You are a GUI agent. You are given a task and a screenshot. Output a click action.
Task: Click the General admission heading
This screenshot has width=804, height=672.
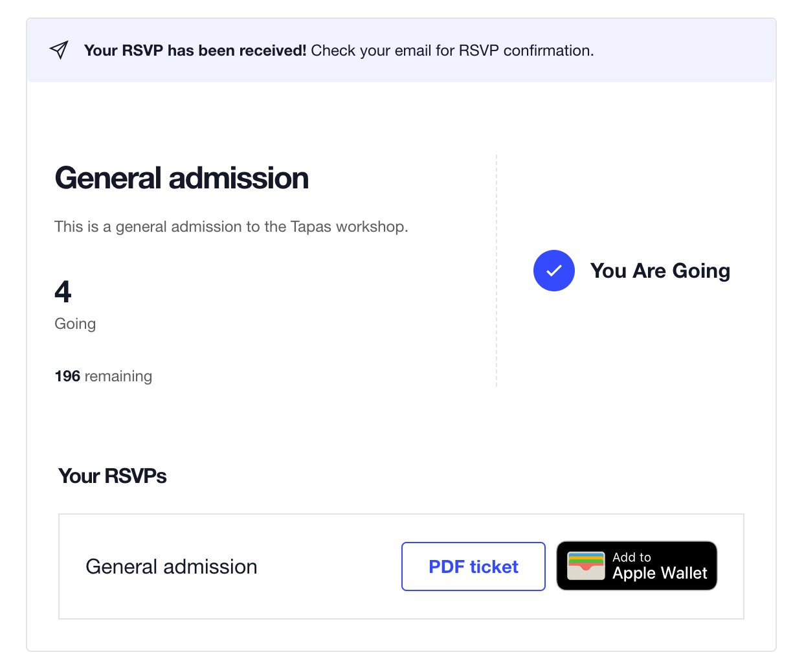(x=182, y=177)
